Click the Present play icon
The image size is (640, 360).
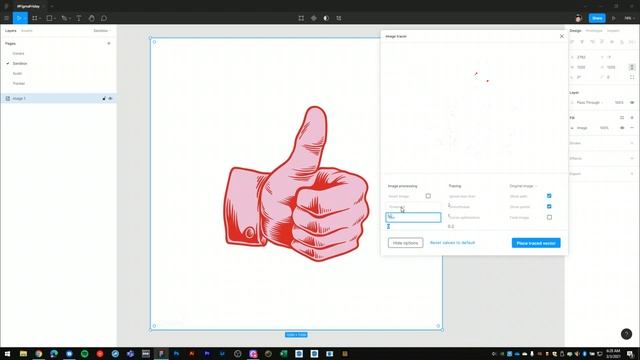[x=613, y=18]
